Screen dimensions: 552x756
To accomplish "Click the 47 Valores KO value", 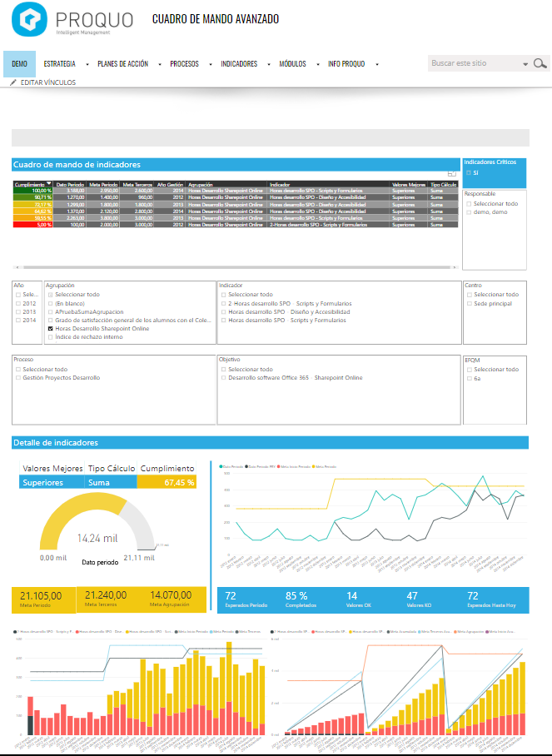I will (411, 596).
